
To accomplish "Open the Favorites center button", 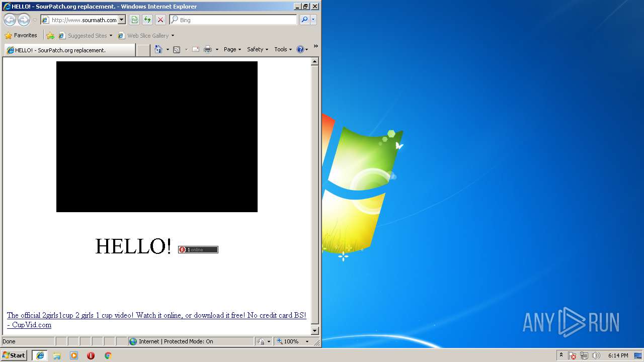I will (21, 35).
